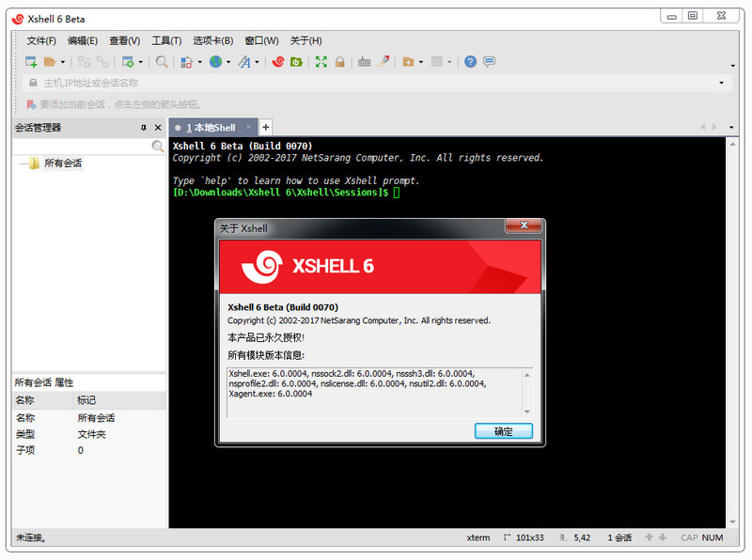Click the Help question mark icon
This screenshot has height=560, width=752.
pyautogui.click(x=471, y=62)
